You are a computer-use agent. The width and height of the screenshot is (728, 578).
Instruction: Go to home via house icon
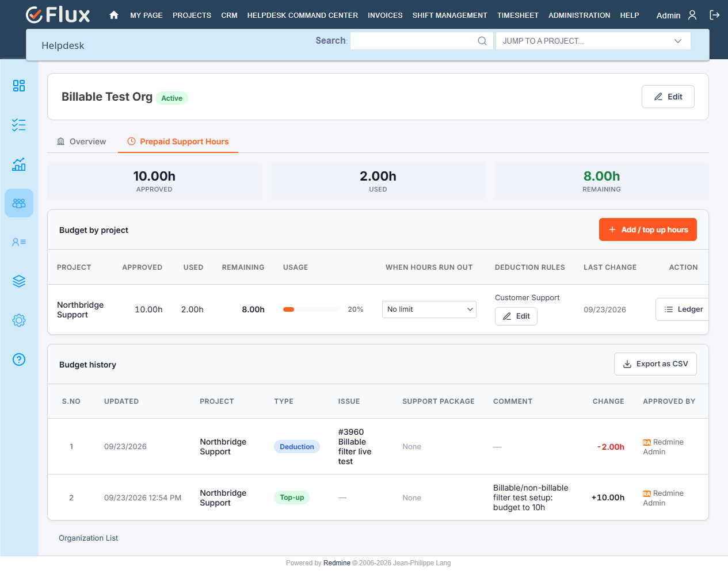(x=114, y=15)
